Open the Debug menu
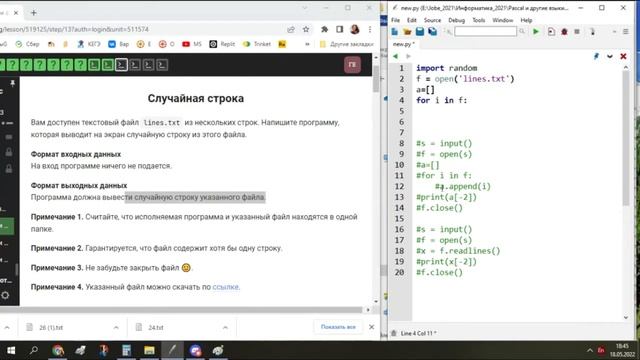 coord(456,20)
